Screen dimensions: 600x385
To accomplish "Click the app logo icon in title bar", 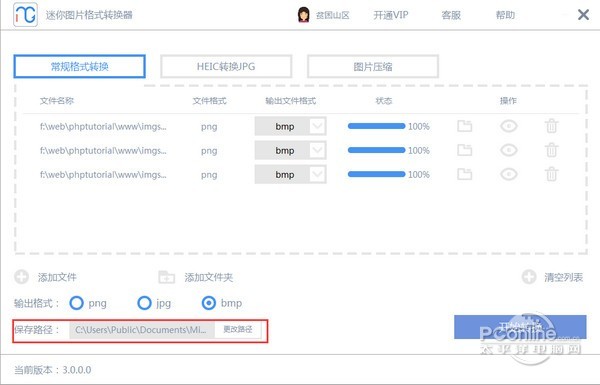I will pos(25,15).
